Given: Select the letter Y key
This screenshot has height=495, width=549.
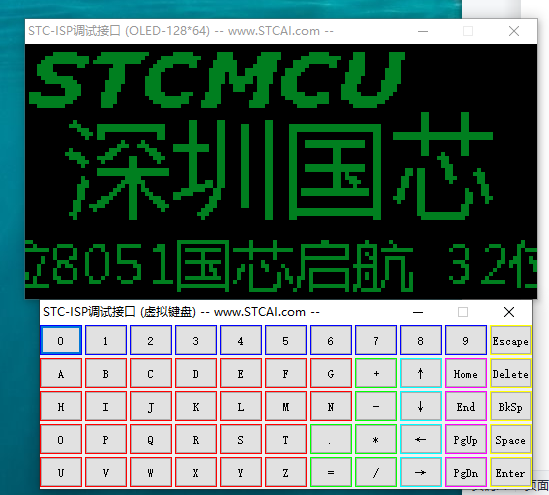Looking at the screenshot, I should click(241, 472).
